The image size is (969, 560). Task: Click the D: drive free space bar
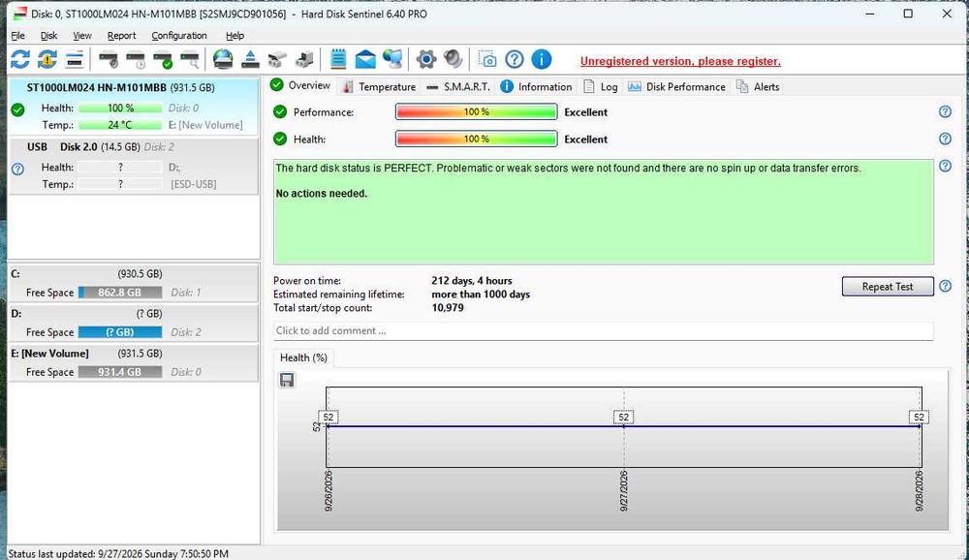pos(120,332)
